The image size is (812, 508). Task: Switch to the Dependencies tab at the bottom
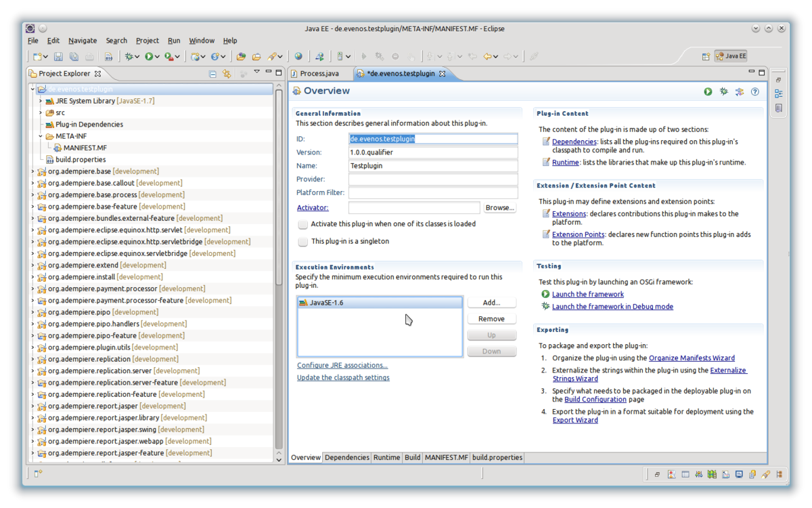346,458
